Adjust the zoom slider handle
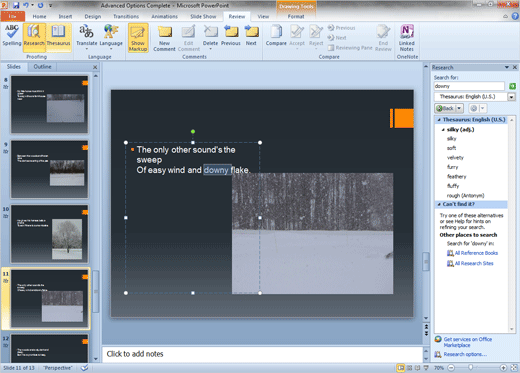Viewport: 520px width, 373px height. point(470,368)
